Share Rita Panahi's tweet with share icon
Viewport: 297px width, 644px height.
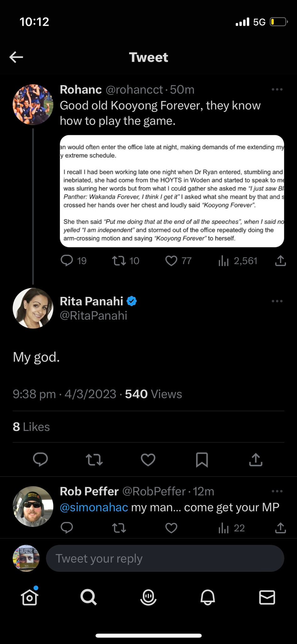pos(256,460)
